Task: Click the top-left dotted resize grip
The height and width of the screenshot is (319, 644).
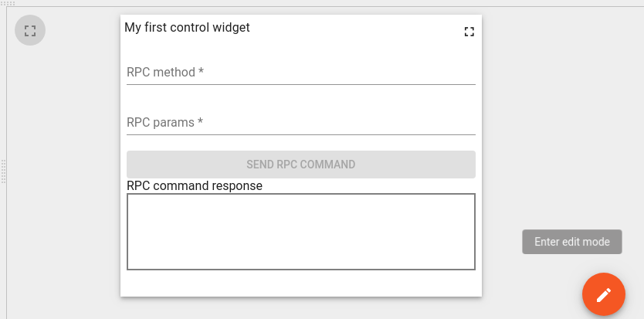Action: [8, 4]
